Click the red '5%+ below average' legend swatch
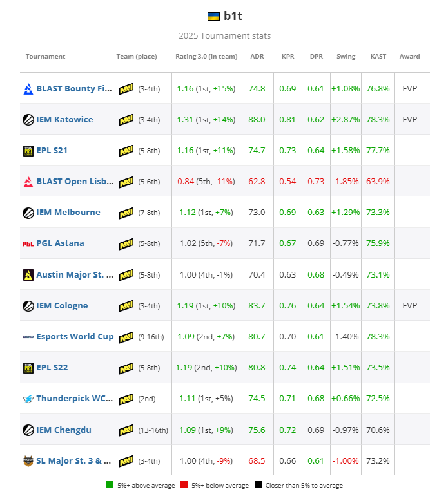The image size is (448, 503). pos(184,485)
